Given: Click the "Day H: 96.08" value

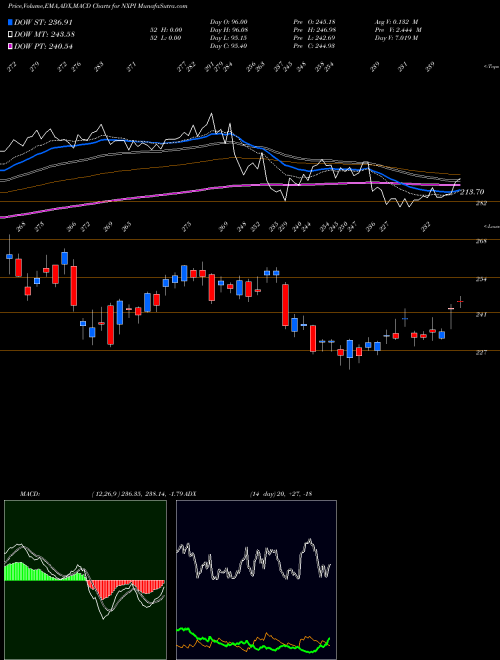Looking at the screenshot, I should [x=229, y=30].
